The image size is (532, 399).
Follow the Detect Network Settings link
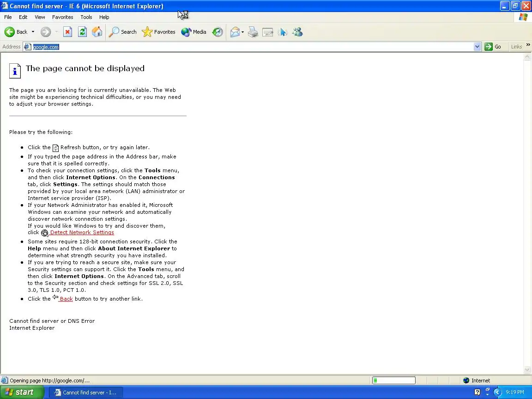82,232
